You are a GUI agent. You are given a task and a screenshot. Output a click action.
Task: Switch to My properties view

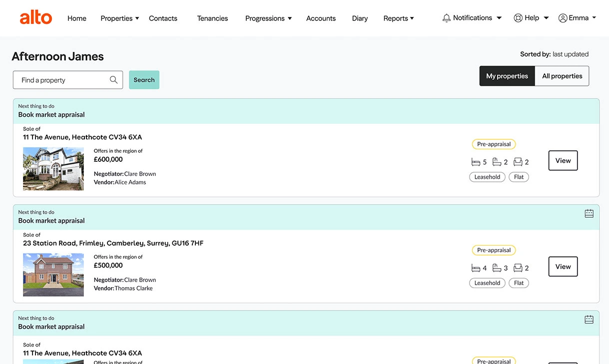pos(507,76)
